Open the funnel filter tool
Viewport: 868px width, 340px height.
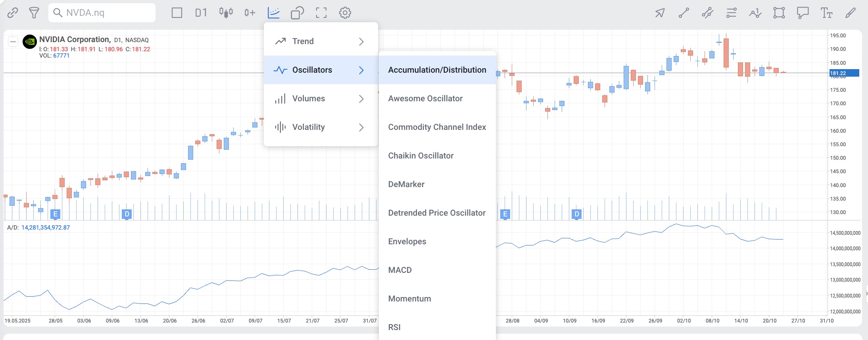pos(34,13)
